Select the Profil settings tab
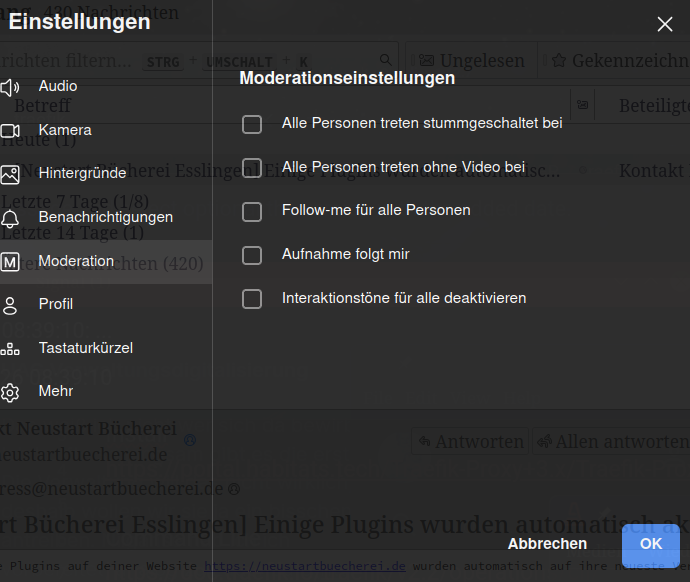This screenshot has width=690, height=582. [56, 304]
